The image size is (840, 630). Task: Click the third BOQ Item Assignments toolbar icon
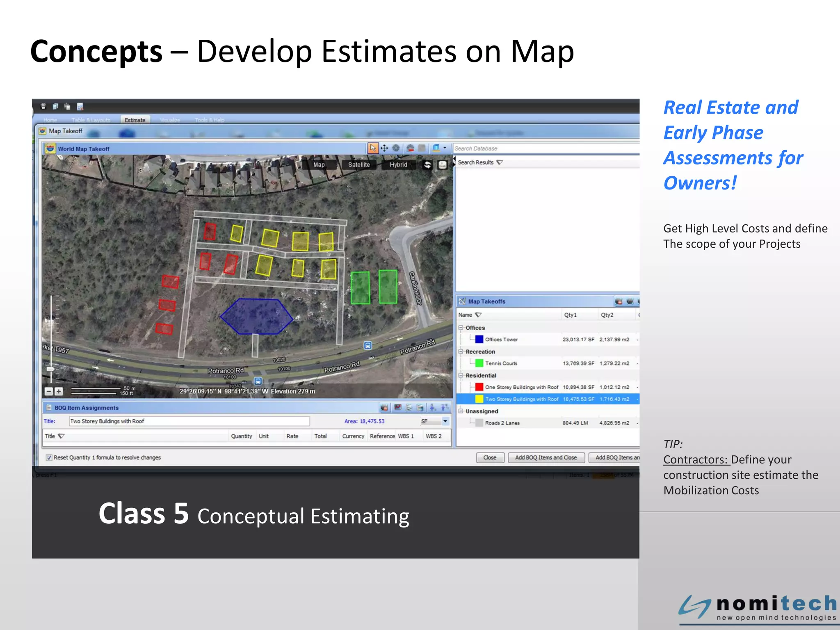tap(409, 407)
